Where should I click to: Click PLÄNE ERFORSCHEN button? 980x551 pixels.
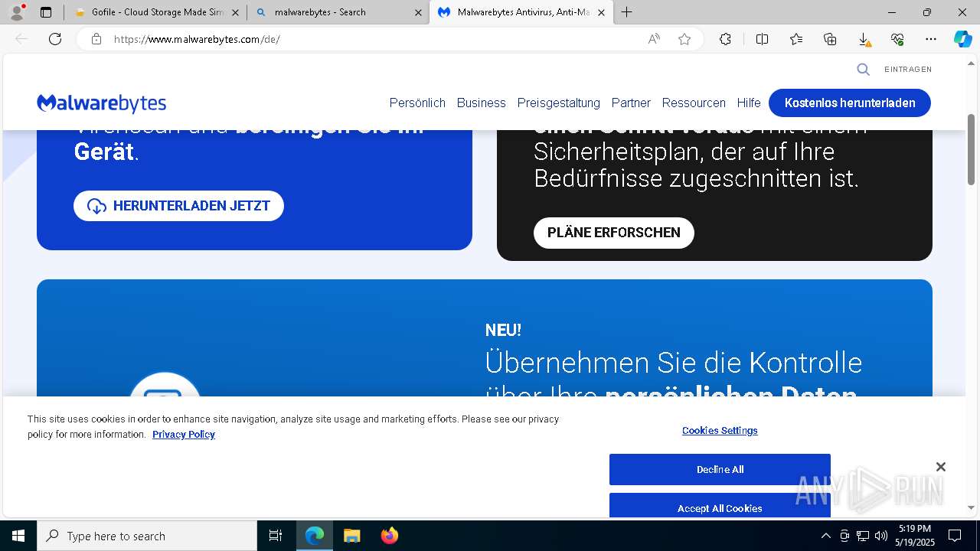coord(614,233)
